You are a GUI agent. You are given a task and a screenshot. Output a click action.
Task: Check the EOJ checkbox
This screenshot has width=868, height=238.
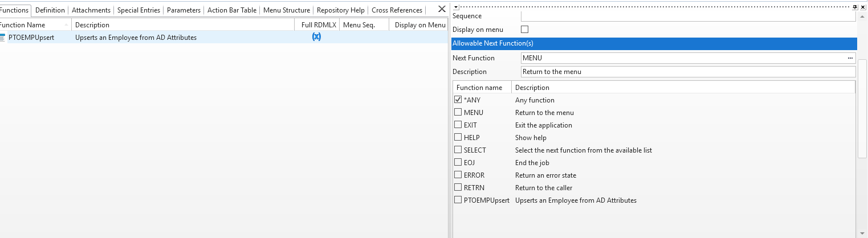(458, 162)
